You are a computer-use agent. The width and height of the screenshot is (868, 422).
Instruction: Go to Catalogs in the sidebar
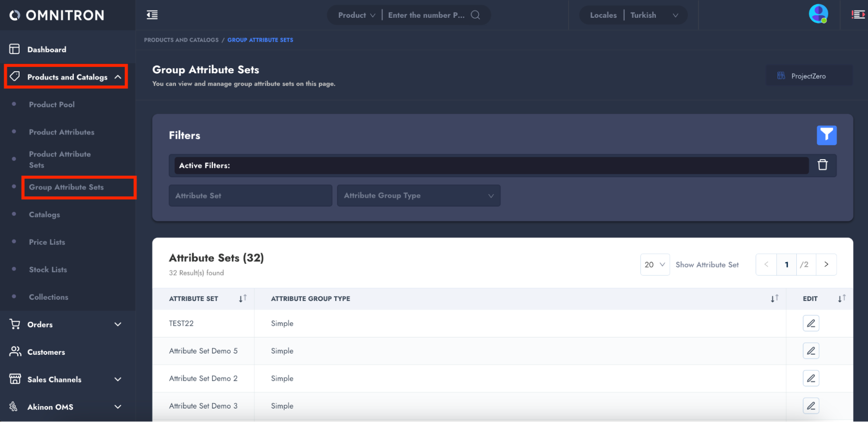pyautogui.click(x=44, y=215)
